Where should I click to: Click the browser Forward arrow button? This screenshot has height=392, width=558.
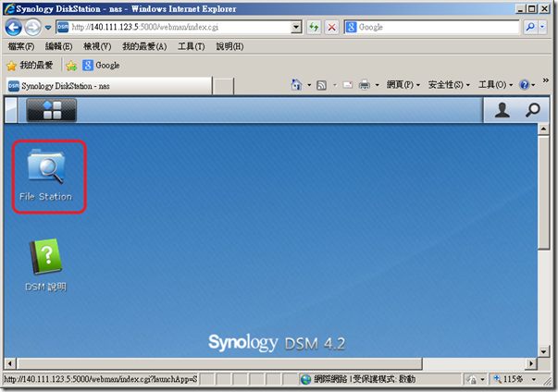[x=32, y=28]
